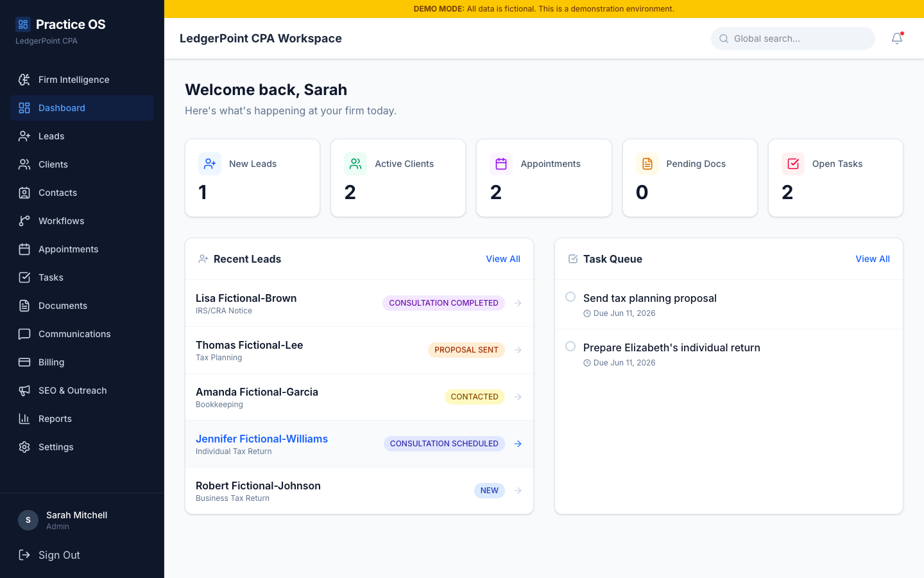
Task: Click the Appointments card calendar icon
Action: 501,164
